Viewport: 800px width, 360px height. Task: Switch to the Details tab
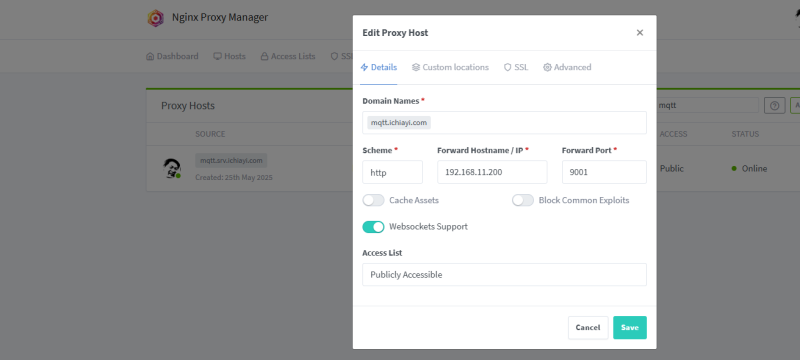379,67
